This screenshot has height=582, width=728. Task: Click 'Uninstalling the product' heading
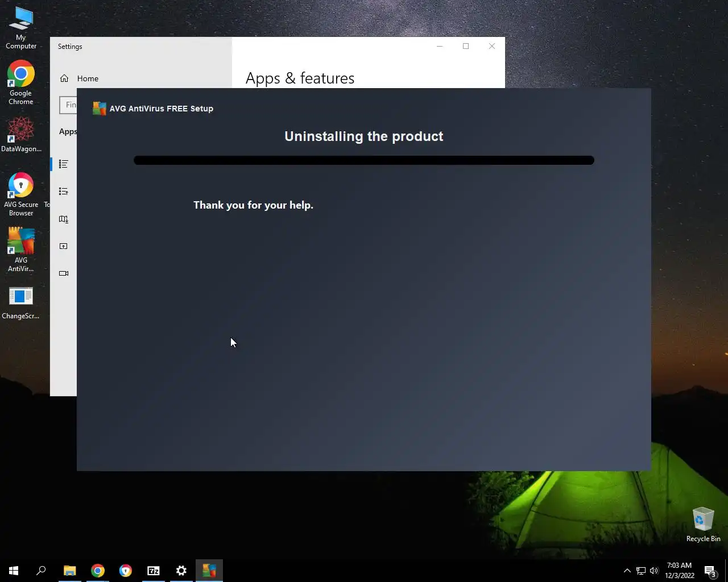(364, 136)
